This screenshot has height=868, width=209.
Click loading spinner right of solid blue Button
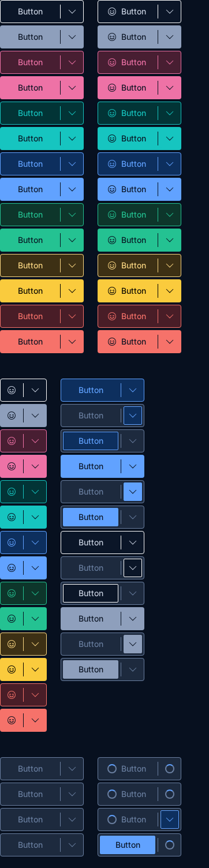coord(170,845)
